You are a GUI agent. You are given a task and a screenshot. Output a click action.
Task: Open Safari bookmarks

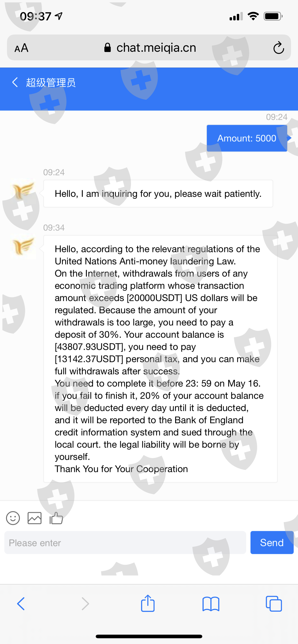(x=211, y=604)
